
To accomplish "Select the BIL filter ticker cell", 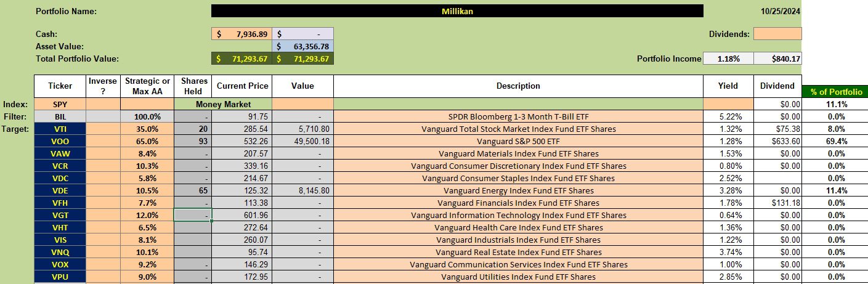I will tap(60, 116).
